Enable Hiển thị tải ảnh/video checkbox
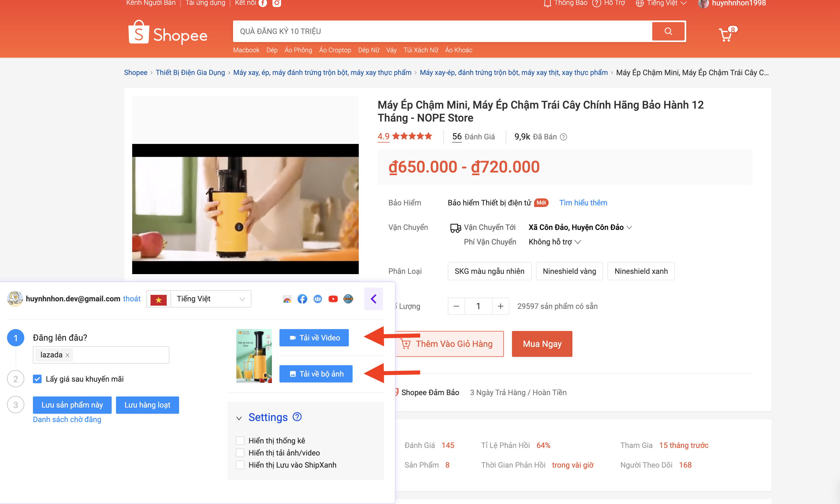Viewport: 840px width, 504px height. (x=240, y=453)
